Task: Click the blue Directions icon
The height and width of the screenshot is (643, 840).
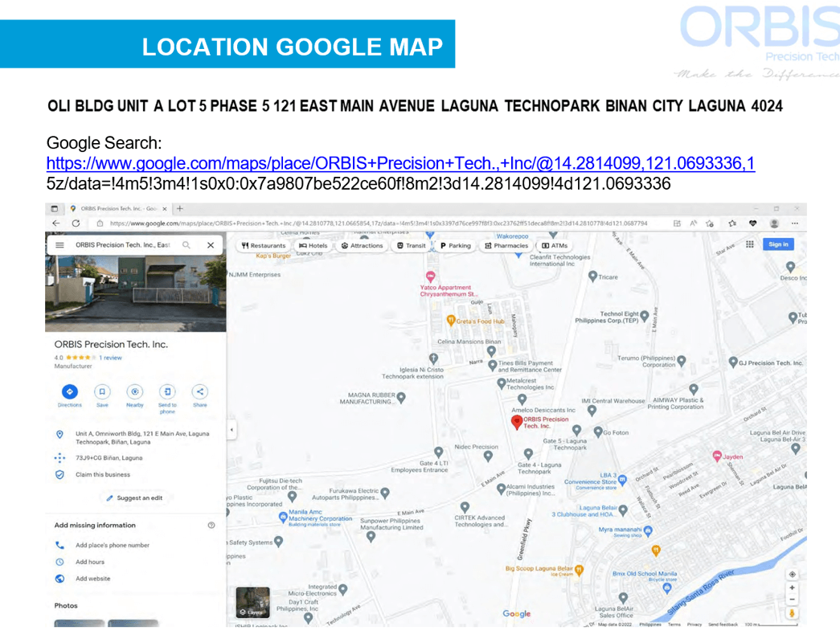Action: point(70,391)
